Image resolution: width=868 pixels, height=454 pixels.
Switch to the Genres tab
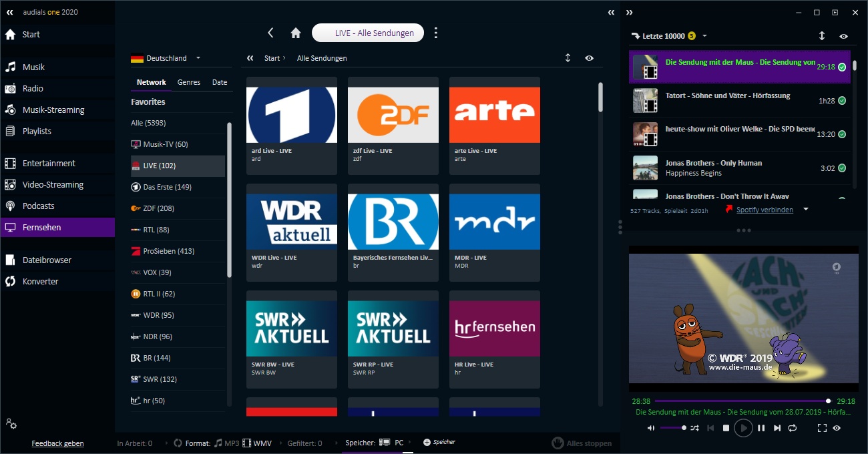click(189, 82)
